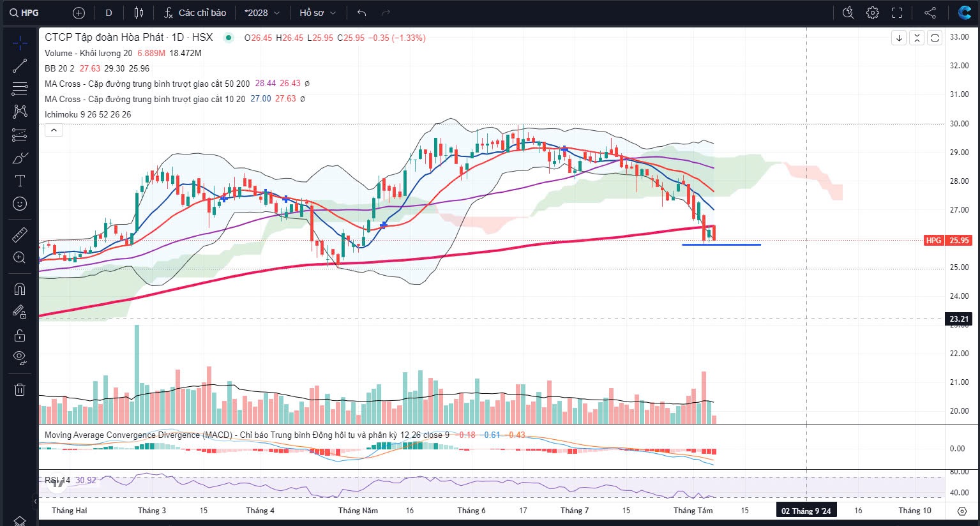This screenshot has width=980, height=526.
Task: Open the emoji icons tool
Action: click(20, 204)
